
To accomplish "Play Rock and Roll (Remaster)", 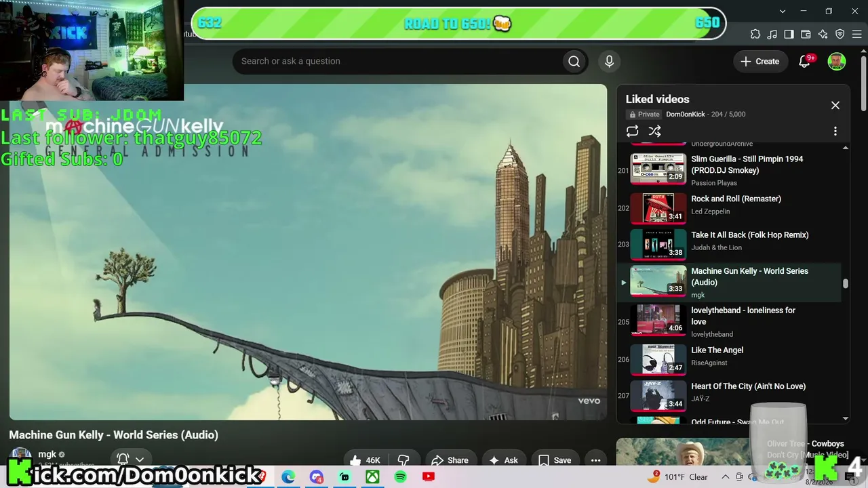I will [736, 199].
